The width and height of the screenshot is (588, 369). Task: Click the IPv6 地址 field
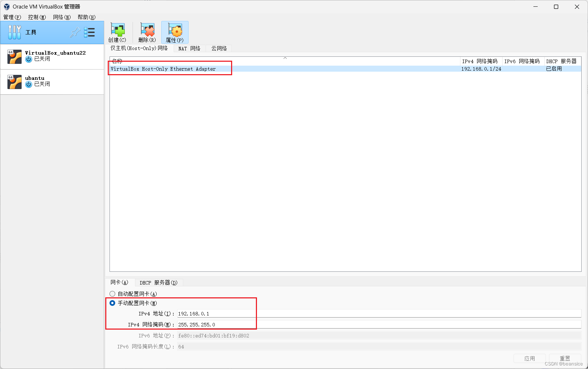379,336
